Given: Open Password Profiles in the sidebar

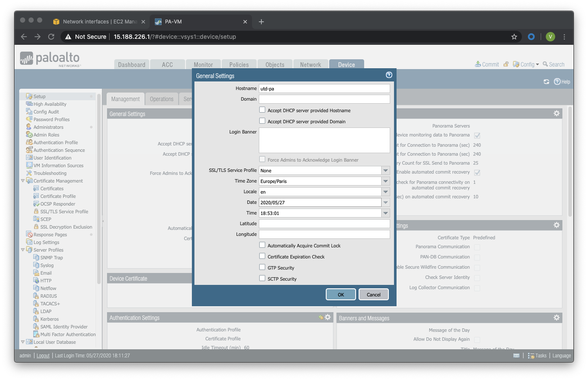Looking at the screenshot, I should tap(51, 119).
